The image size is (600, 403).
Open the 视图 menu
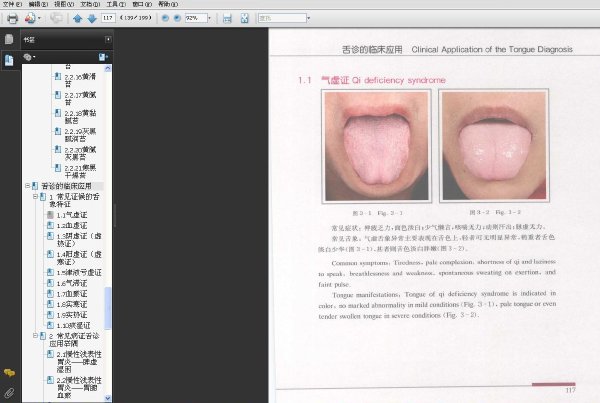point(64,4)
